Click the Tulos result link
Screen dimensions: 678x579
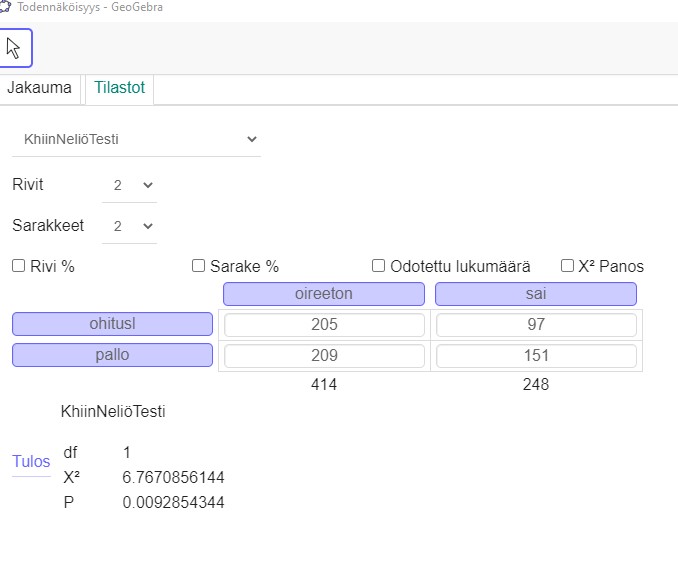(31, 461)
